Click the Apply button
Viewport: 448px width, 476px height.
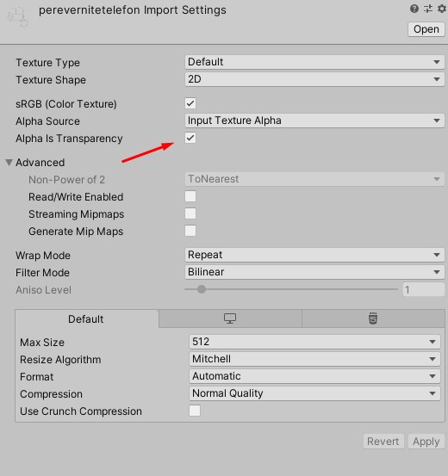(426, 442)
